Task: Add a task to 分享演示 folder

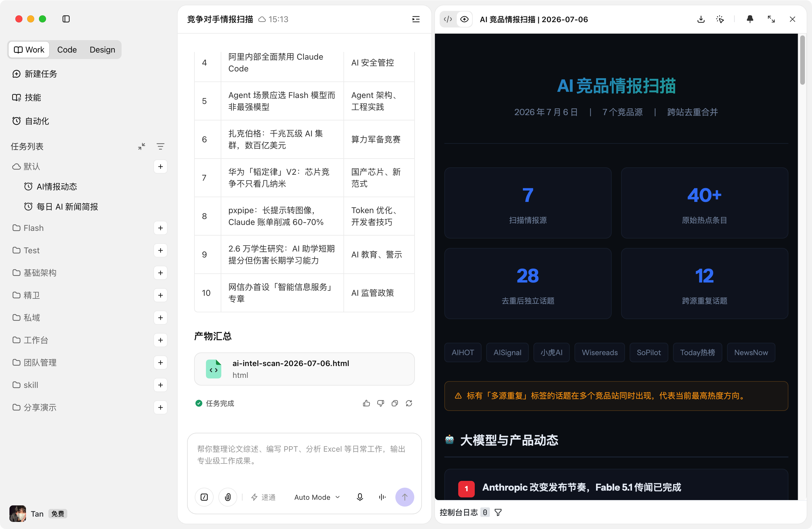Action: click(160, 407)
